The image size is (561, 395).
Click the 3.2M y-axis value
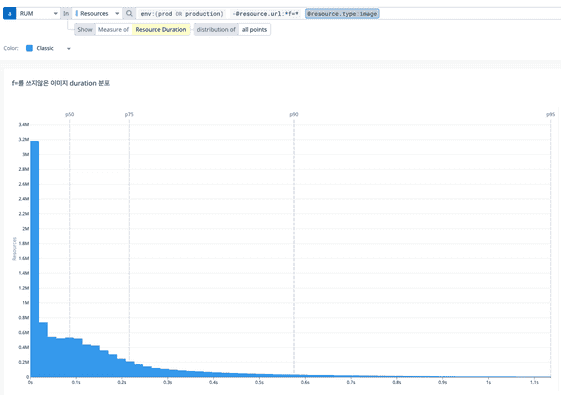pos(24,140)
